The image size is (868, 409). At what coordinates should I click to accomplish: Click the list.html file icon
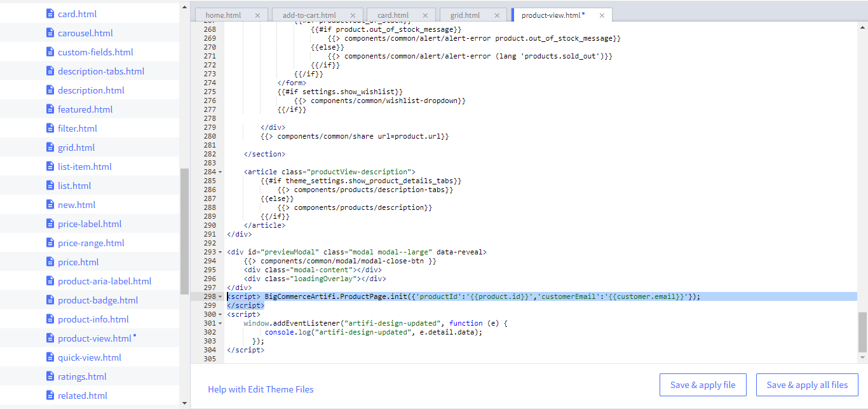[x=50, y=185]
